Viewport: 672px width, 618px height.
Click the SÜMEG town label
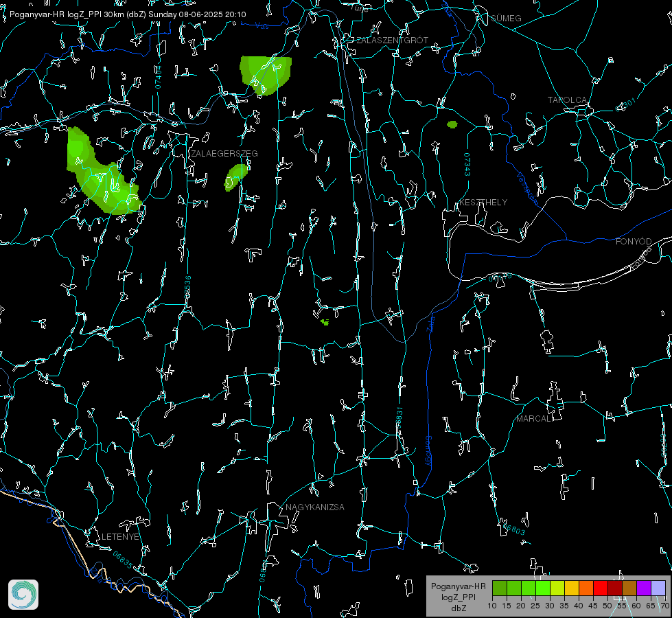[506, 18]
